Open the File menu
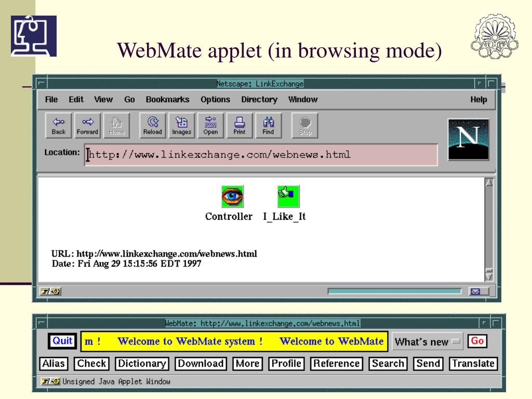The height and width of the screenshot is (399, 532). point(51,99)
